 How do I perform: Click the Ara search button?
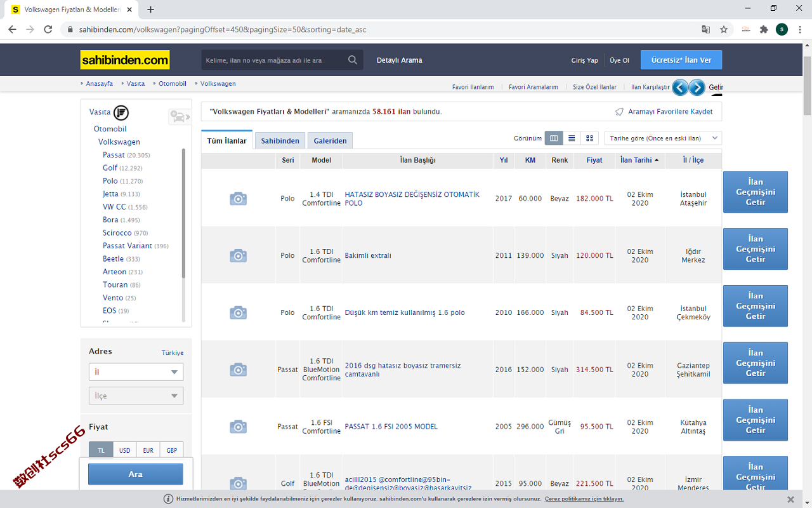point(136,474)
